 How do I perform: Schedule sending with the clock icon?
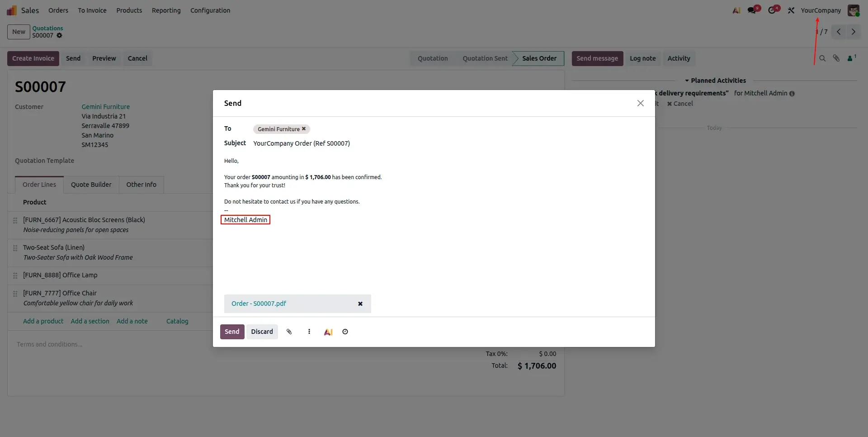tap(345, 332)
